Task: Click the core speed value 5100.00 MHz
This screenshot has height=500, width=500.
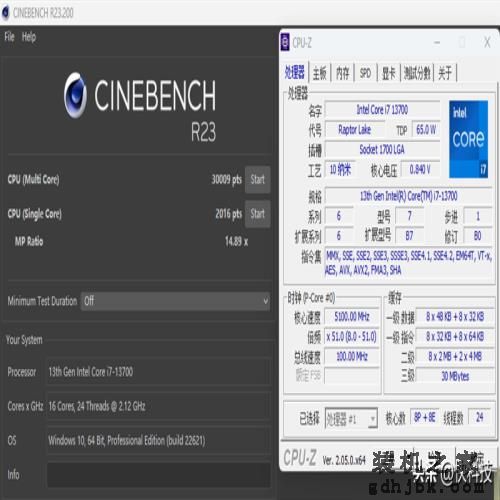Action: tap(352, 317)
